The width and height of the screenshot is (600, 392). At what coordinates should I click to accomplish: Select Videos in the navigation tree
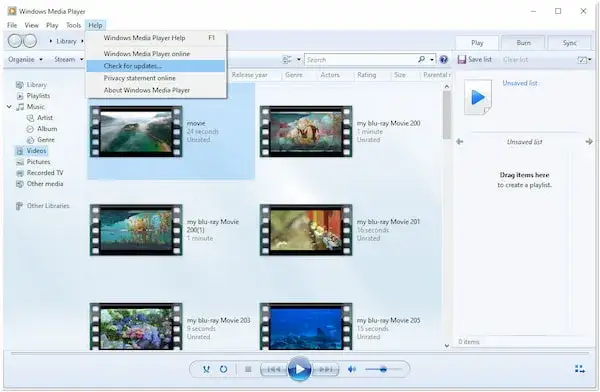point(31,151)
